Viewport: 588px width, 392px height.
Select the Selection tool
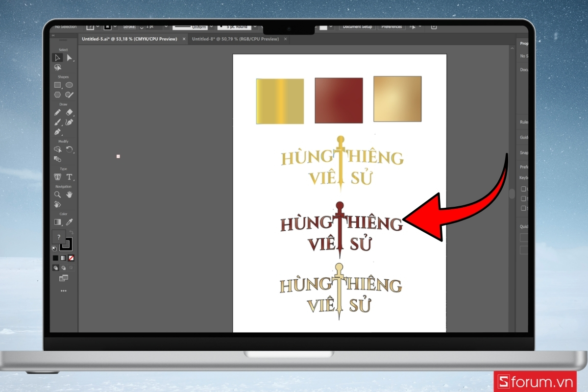(x=57, y=57)
